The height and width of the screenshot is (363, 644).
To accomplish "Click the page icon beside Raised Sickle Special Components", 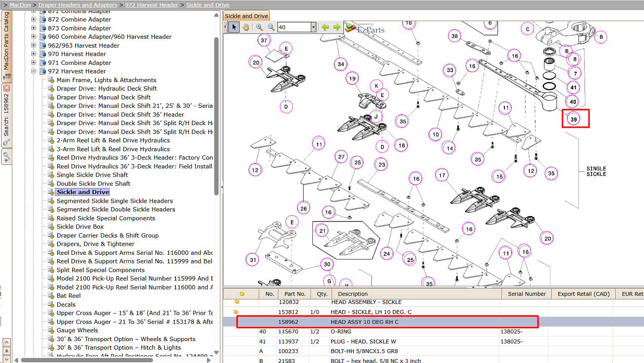I will 51,218.
